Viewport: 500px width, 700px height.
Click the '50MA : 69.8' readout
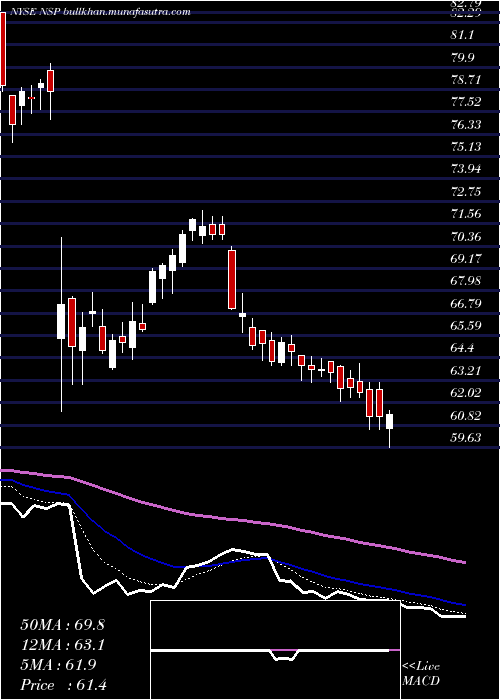click(62, 625)
